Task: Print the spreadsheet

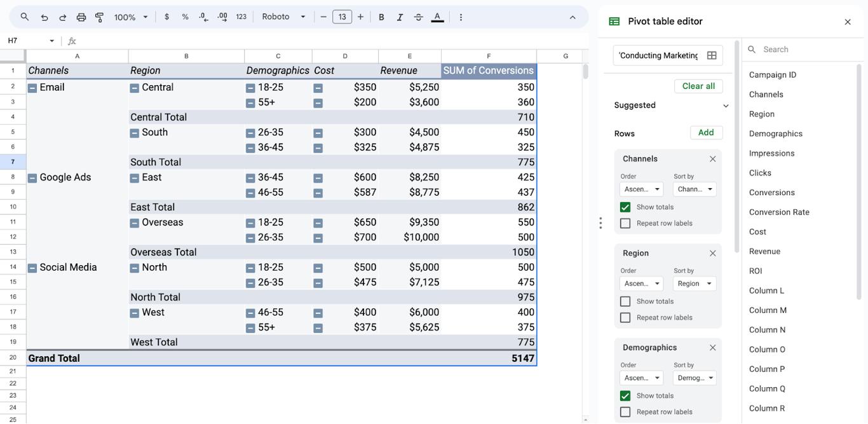Action: pyautogui.click(x=81, y=17)
